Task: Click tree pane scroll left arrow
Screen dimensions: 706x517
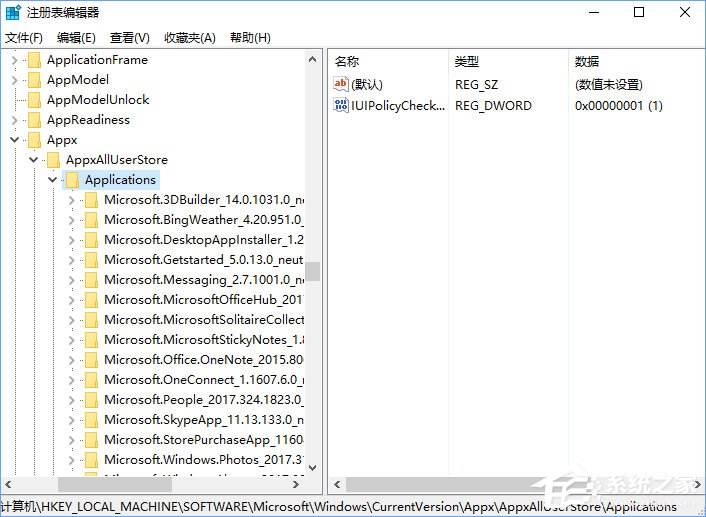Action: 8,485
